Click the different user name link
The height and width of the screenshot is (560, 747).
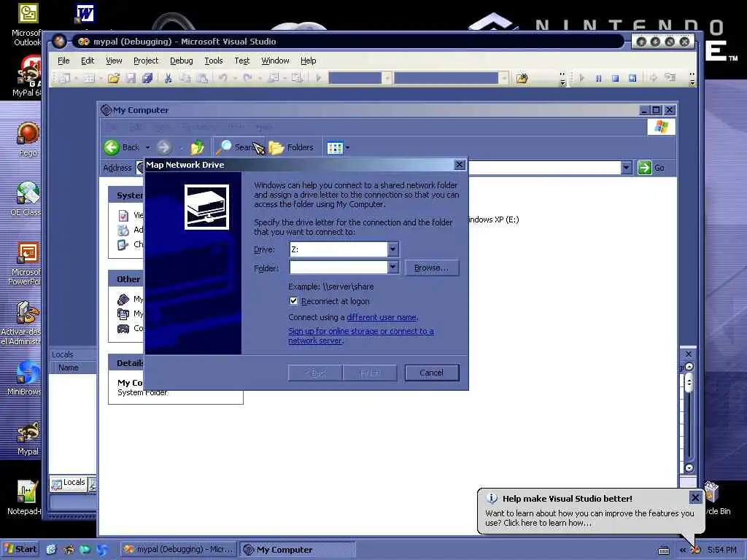382,318
